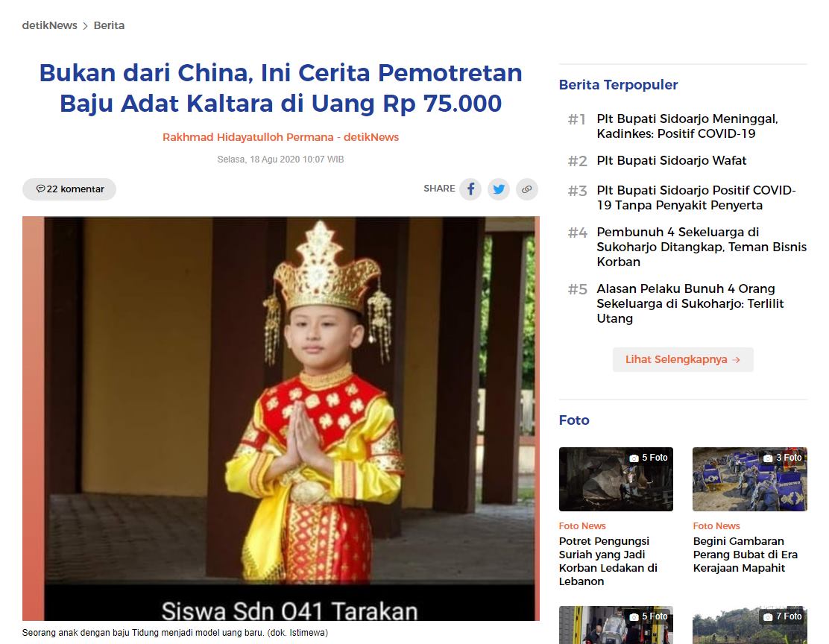Read Plt Bupati Sidoarjo Meninggal story
829x644 pixels.
[687, 126]
